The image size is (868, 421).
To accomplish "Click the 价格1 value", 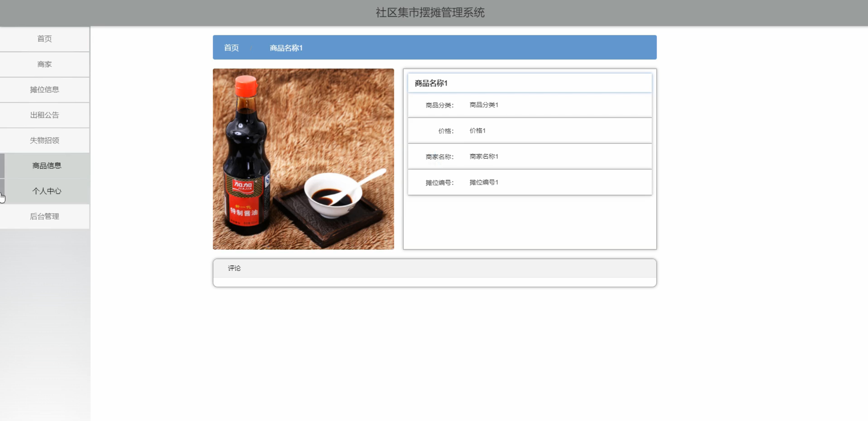I will pos(477,131).
